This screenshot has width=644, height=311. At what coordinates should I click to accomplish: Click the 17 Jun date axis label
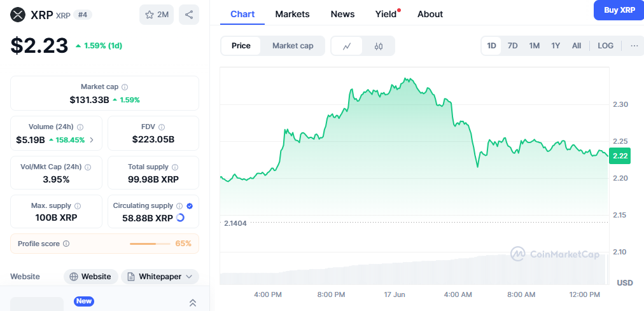click(395, 294)
